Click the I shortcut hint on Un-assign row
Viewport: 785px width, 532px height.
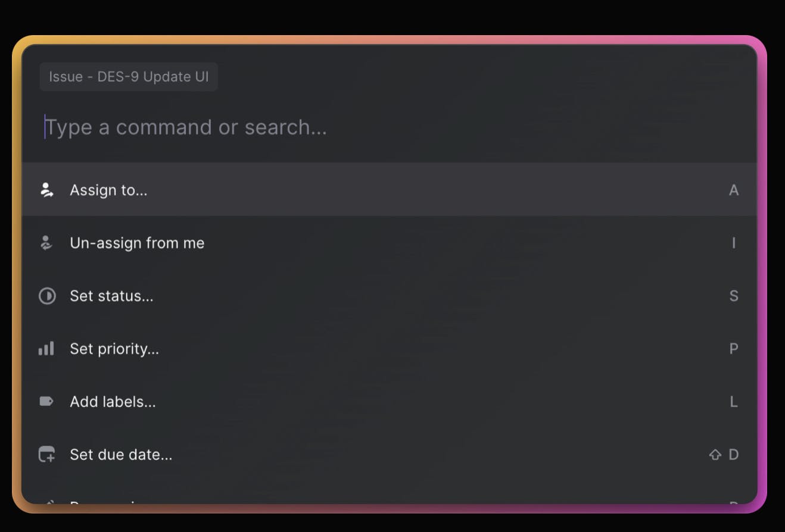point(734,243)
